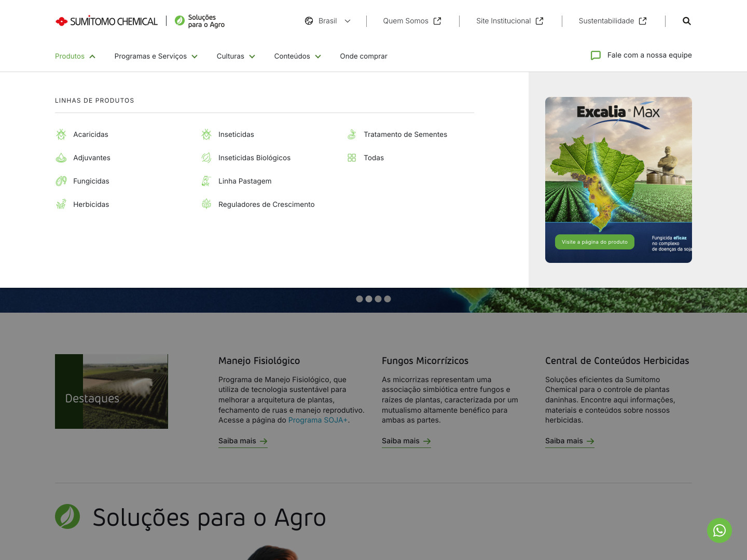Click the Fungos Micorrízicos heading
747x560 pixels.
(x=425, y=361)
